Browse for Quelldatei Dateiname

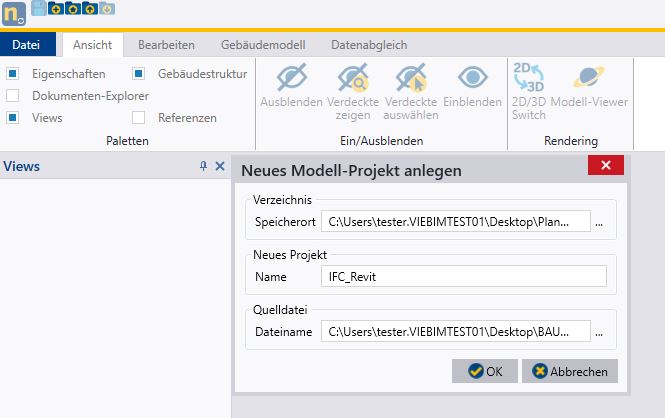[599, 331]
